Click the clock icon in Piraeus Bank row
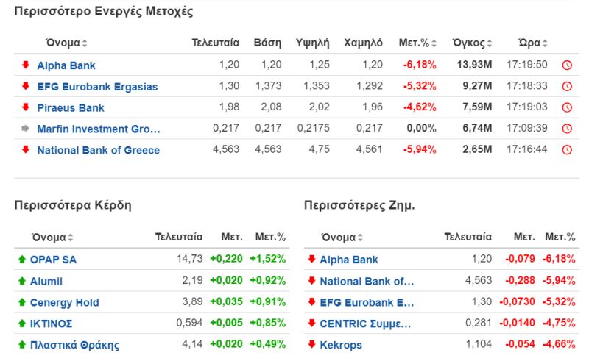 point(566,108)
